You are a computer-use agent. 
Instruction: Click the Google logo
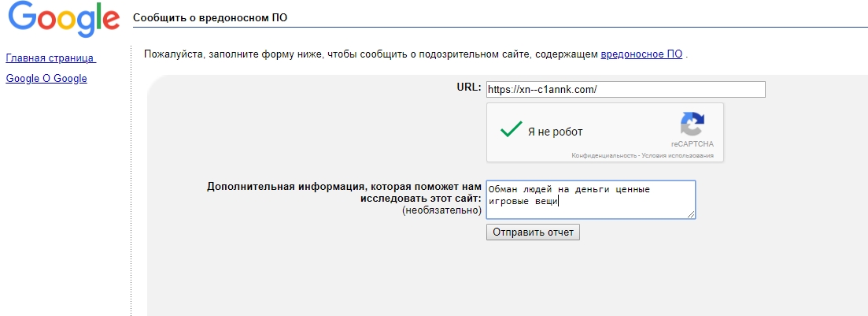64,20
